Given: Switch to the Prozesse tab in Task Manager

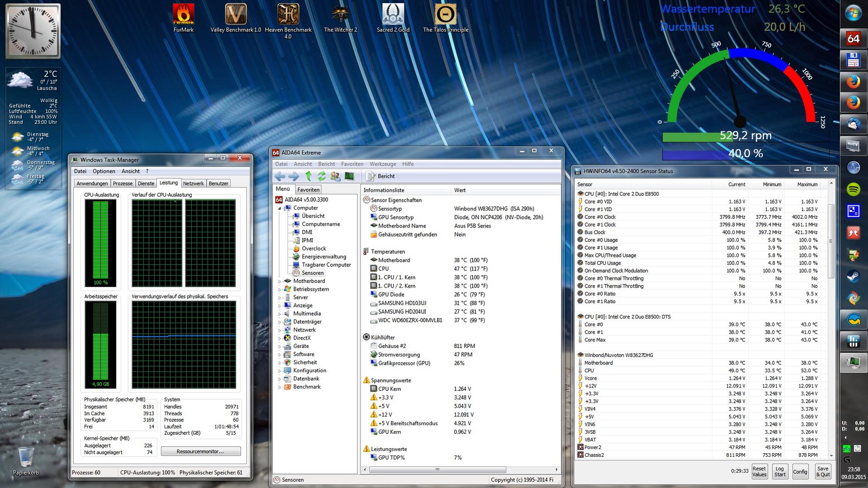Looking at the screenshot, I should (123, 184).
